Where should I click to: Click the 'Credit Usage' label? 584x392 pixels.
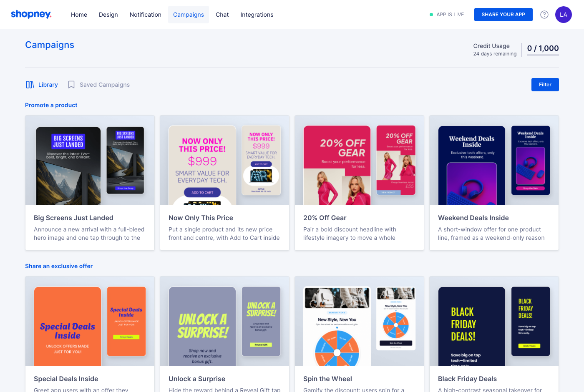pos(491,46)
